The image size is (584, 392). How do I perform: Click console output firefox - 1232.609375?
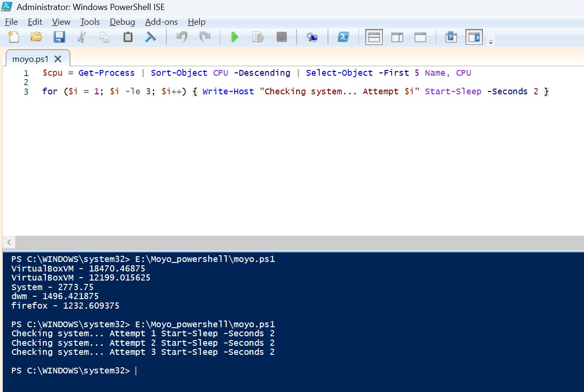pyautogui.click(x=65, y=306)
